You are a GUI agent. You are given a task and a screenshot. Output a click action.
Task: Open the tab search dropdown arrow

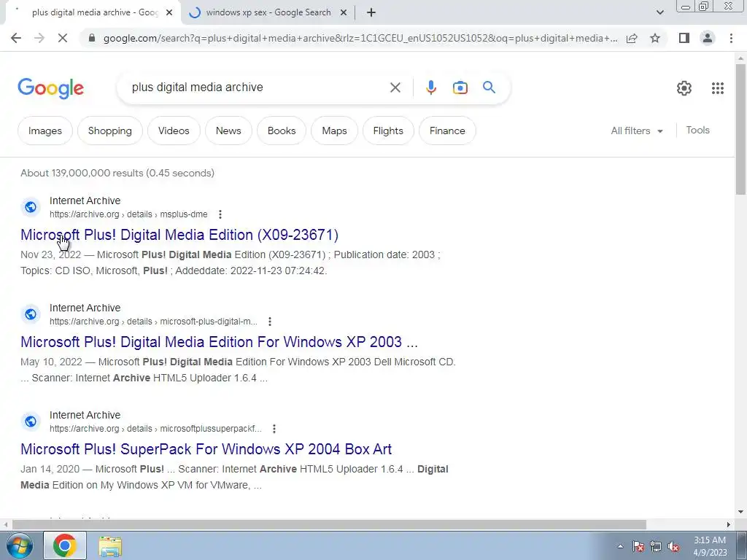point(659,12)
